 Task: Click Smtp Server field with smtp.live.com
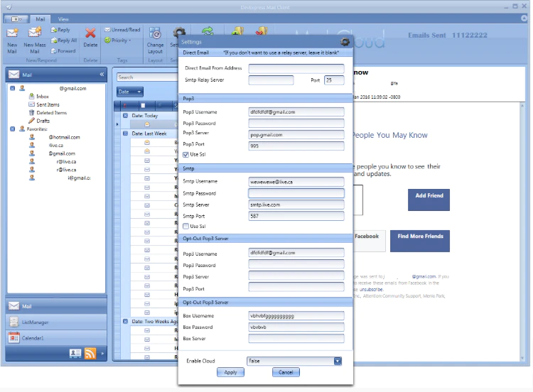296,205
